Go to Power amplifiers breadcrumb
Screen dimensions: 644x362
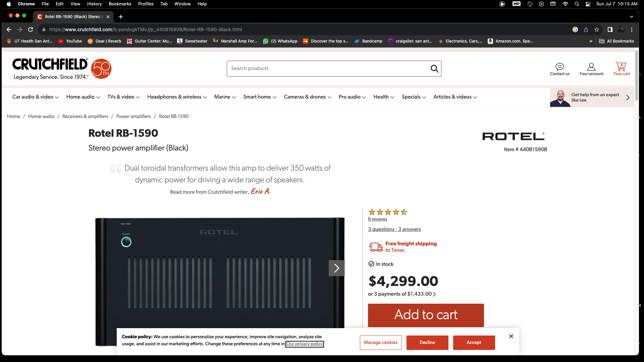tap(133, 116)
